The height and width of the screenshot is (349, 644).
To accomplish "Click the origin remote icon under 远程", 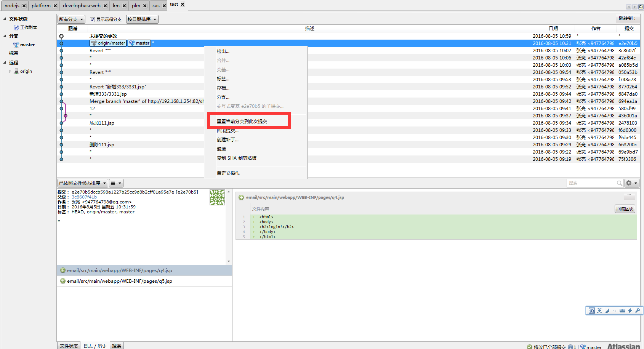I will [17, 71].
